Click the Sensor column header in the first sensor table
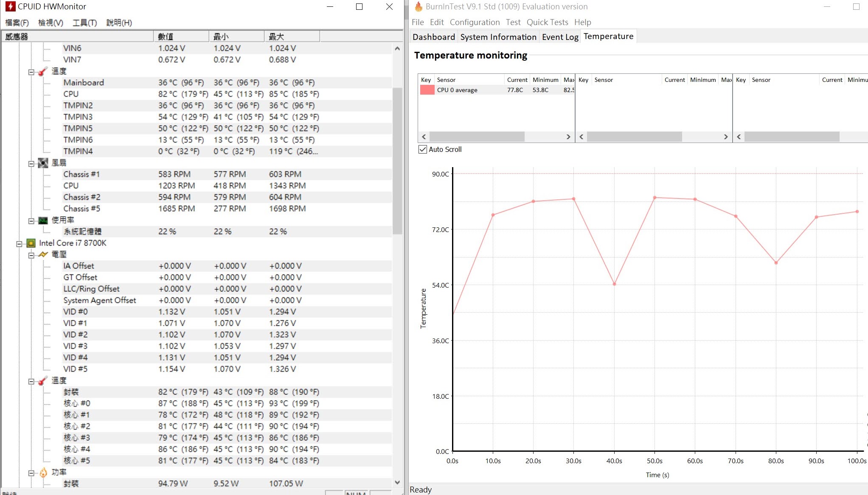The image size is (868, 495). tap(446, 80)
